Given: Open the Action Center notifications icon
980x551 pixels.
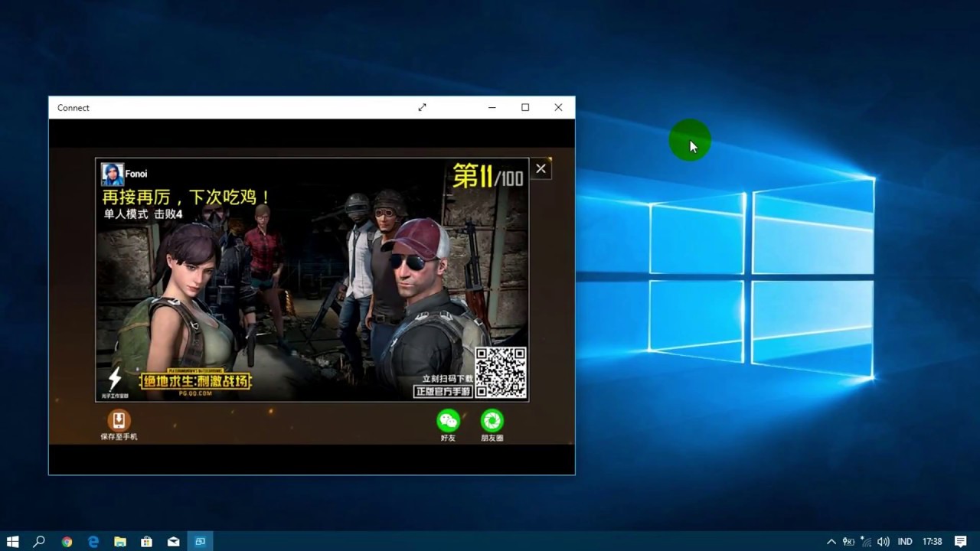Looking at the screenshot, I should (961, 541).
